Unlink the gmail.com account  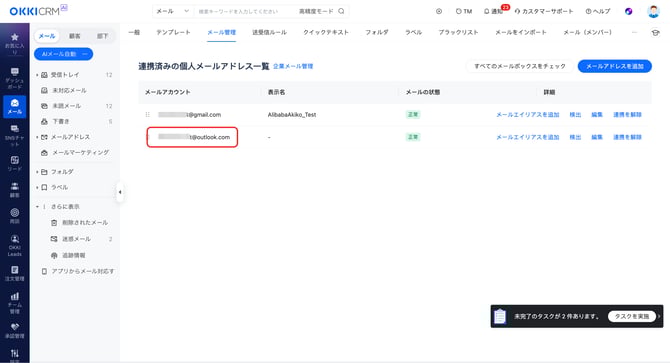[627, 114]
